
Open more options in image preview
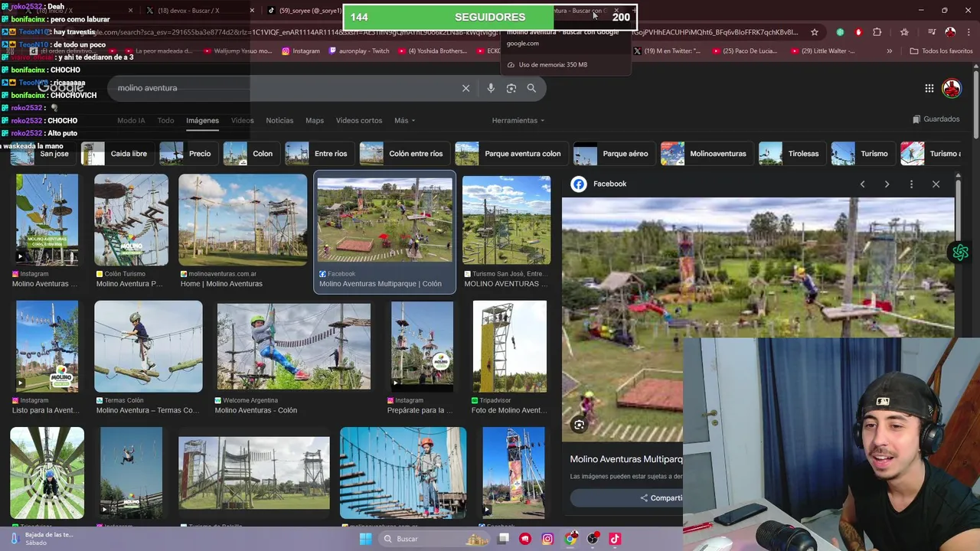click(x=911, y=184)
